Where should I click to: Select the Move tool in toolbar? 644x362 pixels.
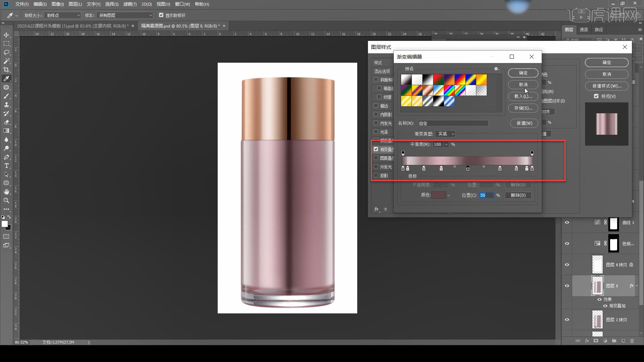click(7, 35)
